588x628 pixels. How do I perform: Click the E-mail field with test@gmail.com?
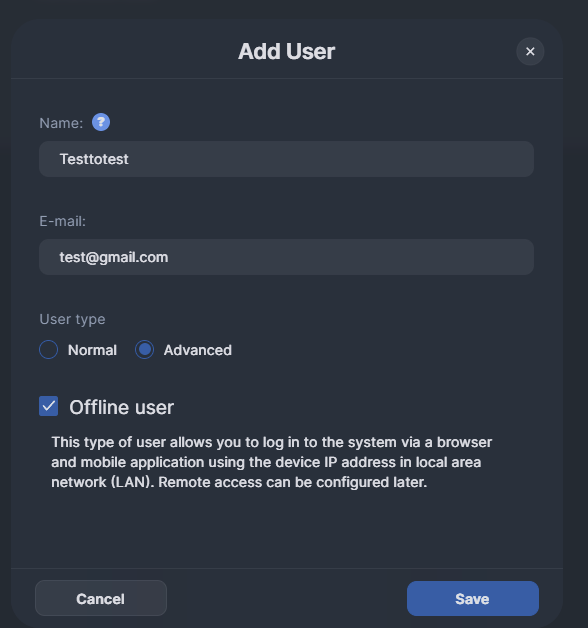click(x=286, y=257)
